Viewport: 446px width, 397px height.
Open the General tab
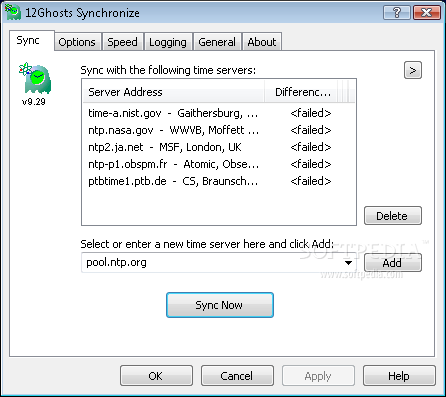217,42
